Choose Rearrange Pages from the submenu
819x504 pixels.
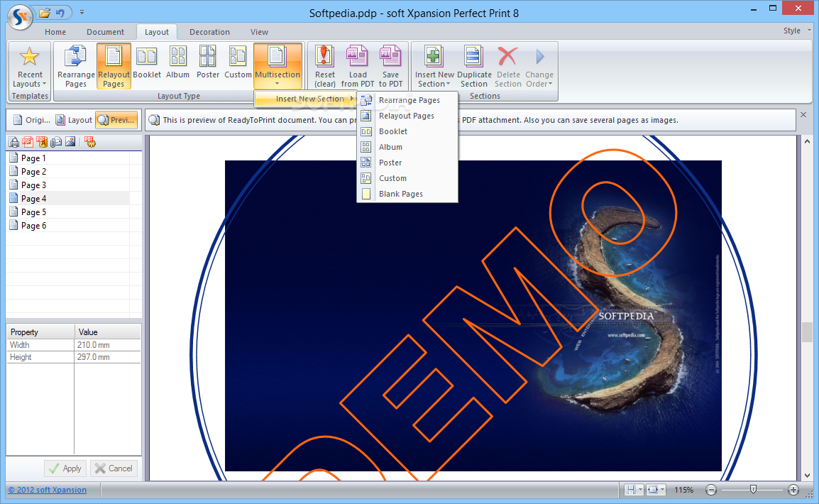(x=408, y=100)
